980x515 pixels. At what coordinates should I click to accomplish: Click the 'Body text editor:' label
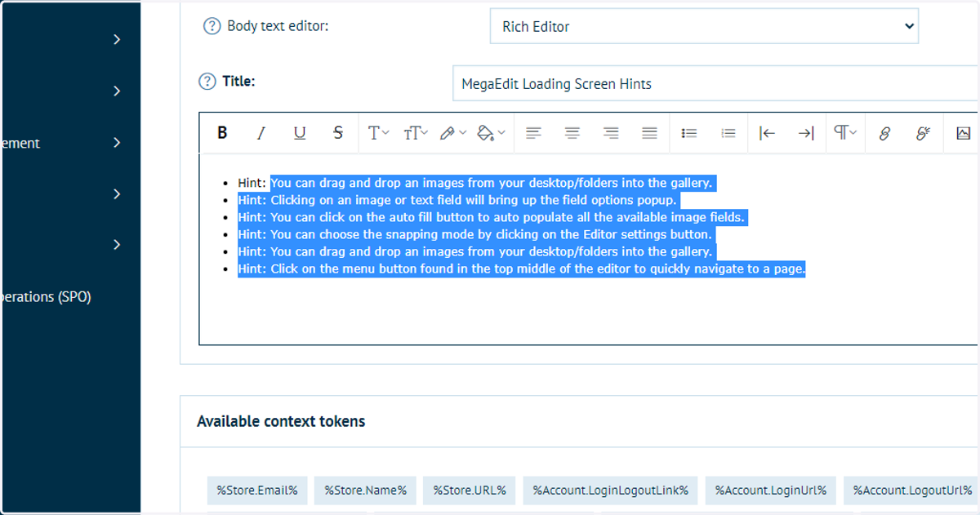pyautogui.click(x=278, y=26)
